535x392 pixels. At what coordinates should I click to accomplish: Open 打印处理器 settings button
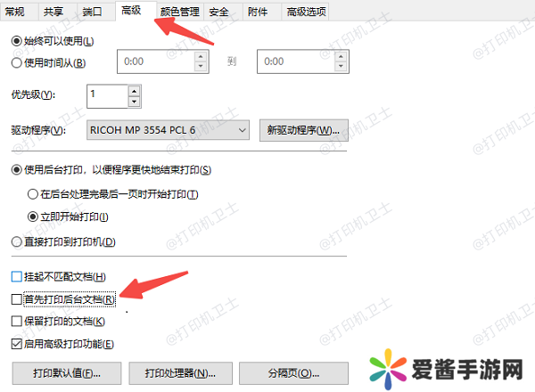(x=180, y=373)
